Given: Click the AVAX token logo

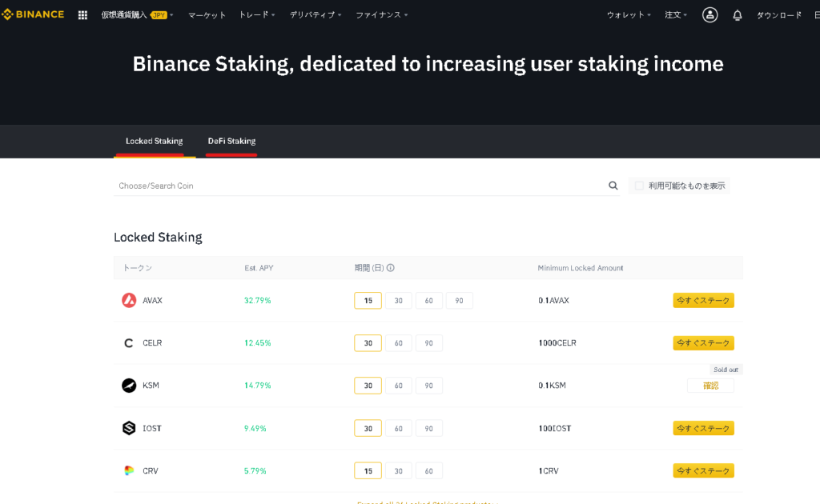Looking at the screenshot, I should point(129,300).
